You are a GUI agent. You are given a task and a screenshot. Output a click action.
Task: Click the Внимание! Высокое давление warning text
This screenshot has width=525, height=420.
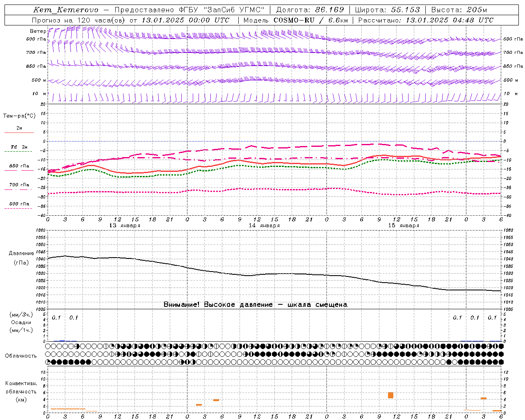pos(256,305)
